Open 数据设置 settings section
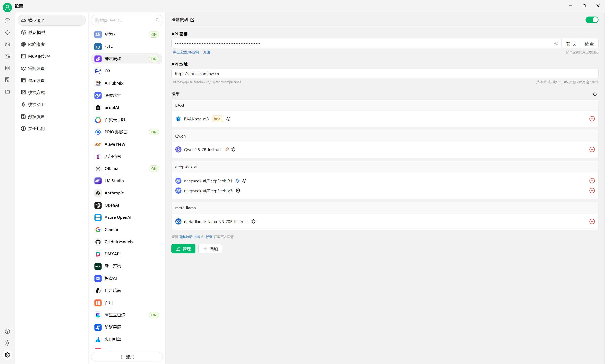The height and width of the screenshot is (364, 605). coord(52,116)
